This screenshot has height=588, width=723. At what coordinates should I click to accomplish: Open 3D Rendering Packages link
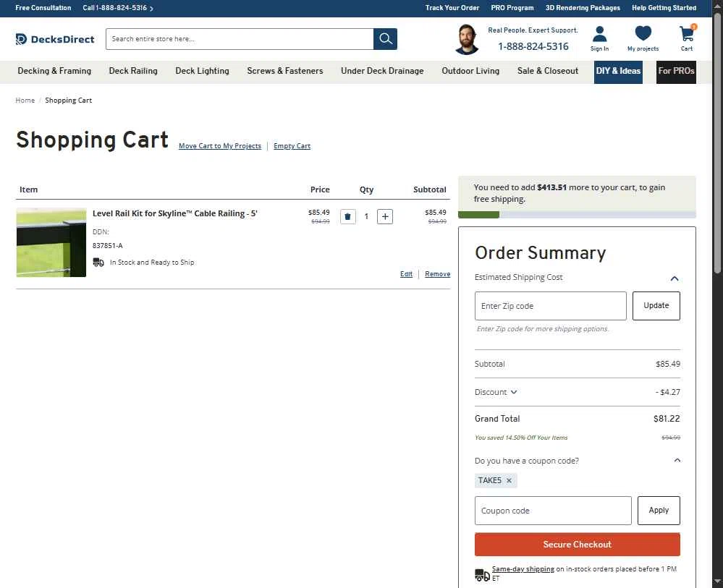583,8
